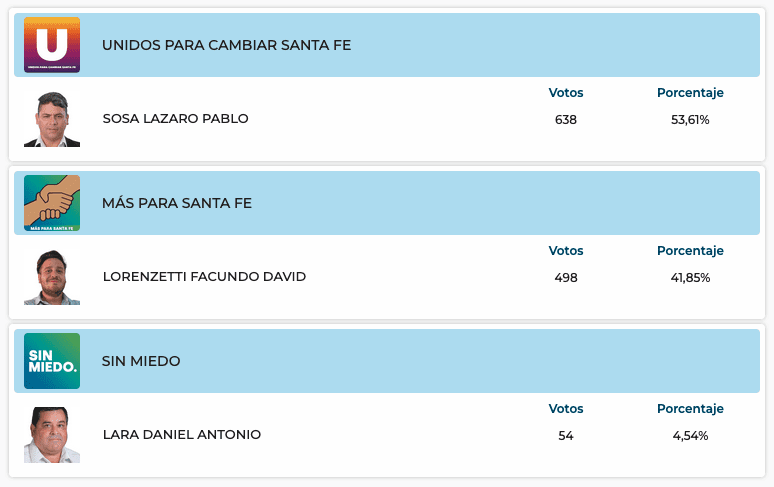Click candidate name LORENZETTI FACUNDO DAVID
Screen dimensions: 774x487
(x=204, y=277)
